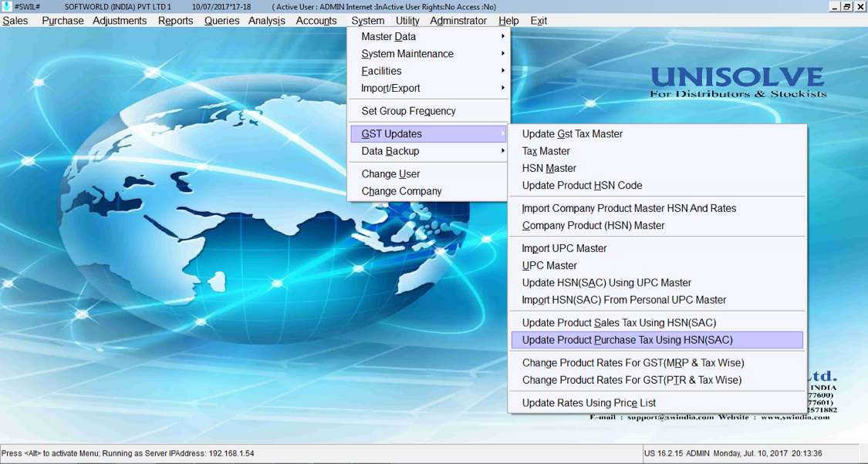This screenshot has height=464, width=868.
Task: Open the Adjustments menu
Action: pos(120,21)
